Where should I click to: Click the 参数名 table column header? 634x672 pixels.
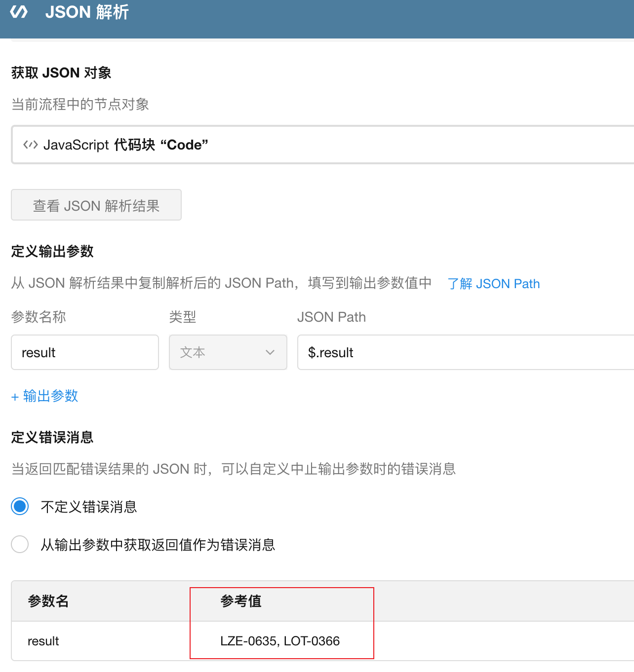48,601
